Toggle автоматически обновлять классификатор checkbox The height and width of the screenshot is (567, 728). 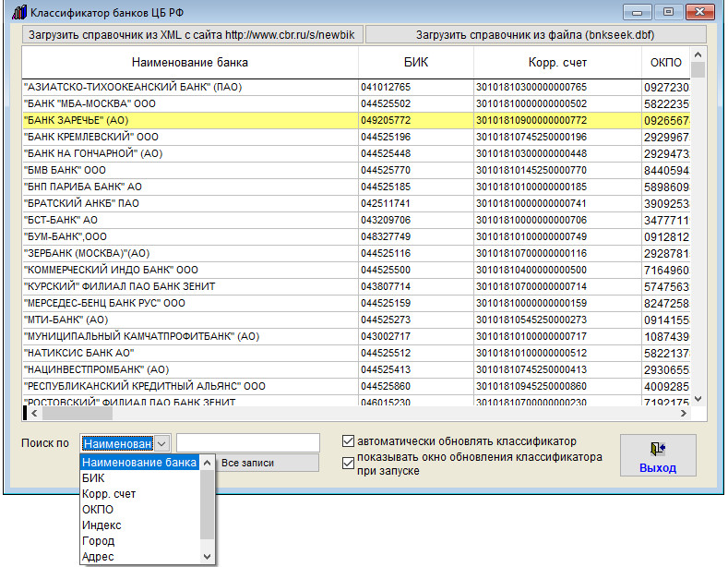[348, 440]
